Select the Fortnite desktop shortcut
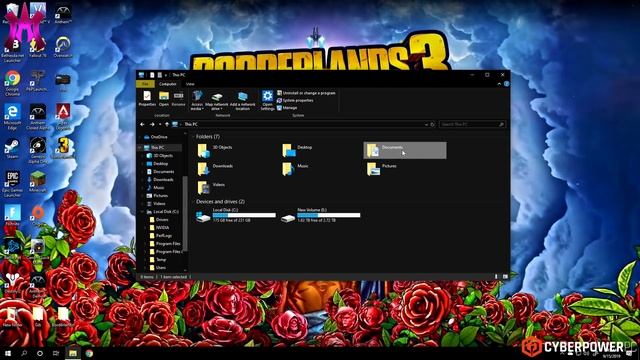 tap(12, 216)
